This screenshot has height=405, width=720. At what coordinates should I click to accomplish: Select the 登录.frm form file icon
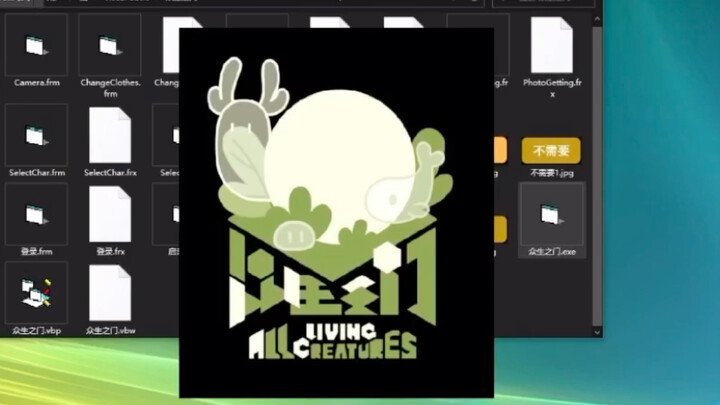[36, 214]
